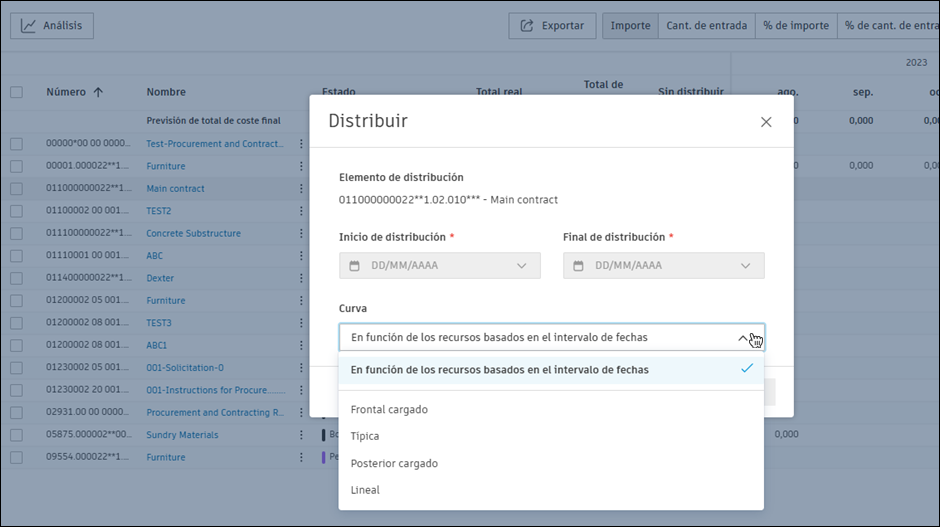Open the Concrete Substructure link
The width and height of the screenshot is (940, 527).
point(193,233)
